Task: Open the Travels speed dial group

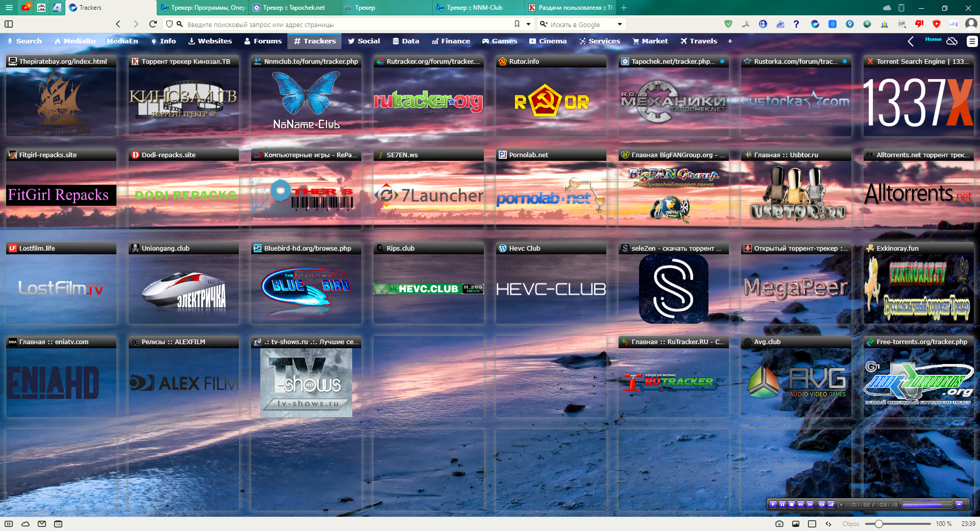Action: click(x=698, y=41)
